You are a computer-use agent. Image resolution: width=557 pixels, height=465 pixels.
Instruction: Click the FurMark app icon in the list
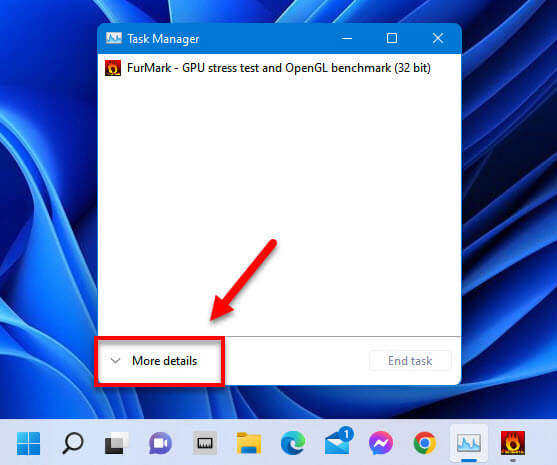click(x=113, y=68)
